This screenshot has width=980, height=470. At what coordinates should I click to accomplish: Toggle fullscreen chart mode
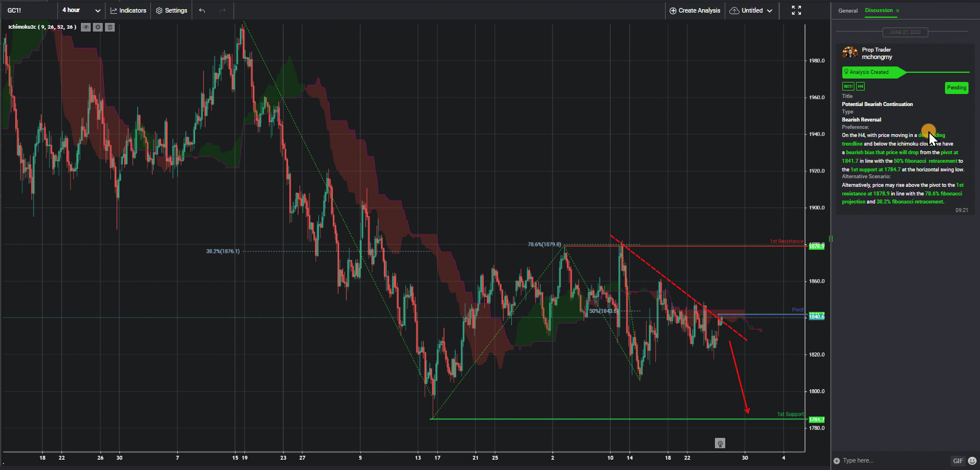[796, 10]
